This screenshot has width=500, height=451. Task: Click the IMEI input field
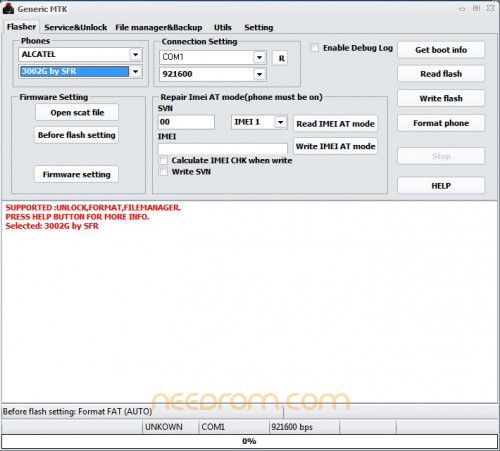(x=223, y=149)
